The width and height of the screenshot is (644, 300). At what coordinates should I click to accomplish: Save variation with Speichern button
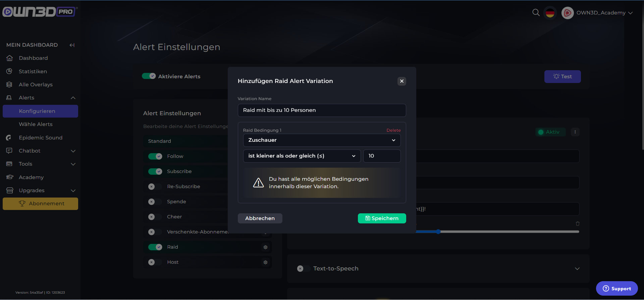382,218
